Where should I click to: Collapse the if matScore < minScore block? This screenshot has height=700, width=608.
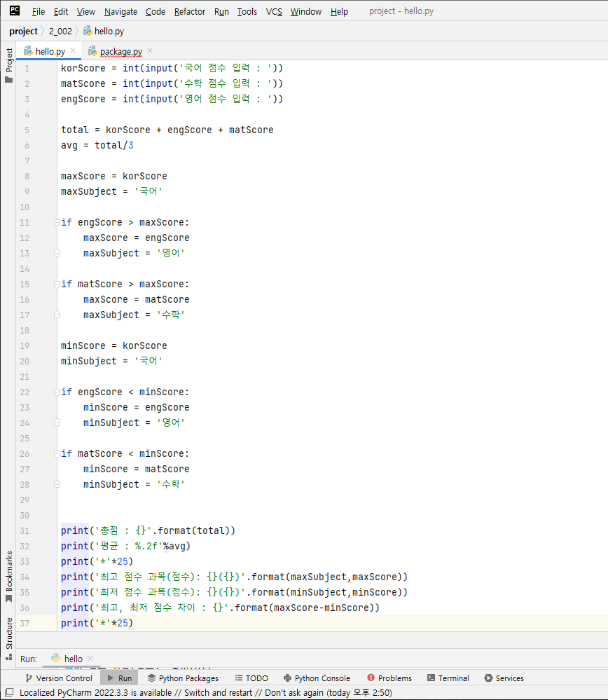pyautogui.click(x=57, y=453)
